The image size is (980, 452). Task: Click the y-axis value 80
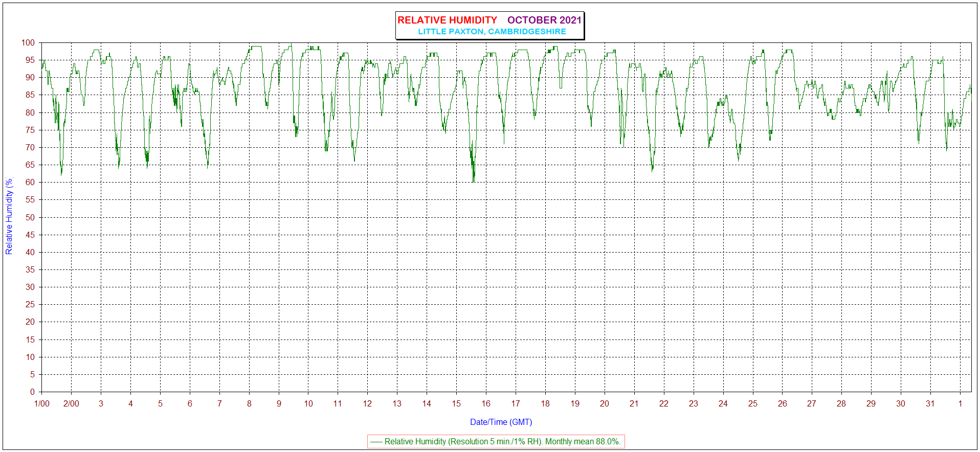click(x=30, y=112)
